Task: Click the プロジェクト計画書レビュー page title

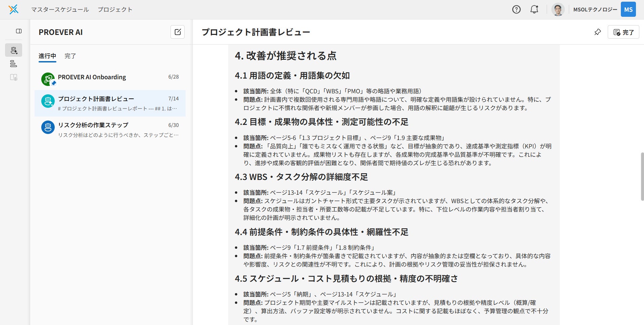Action: click(x=256, y=32)
